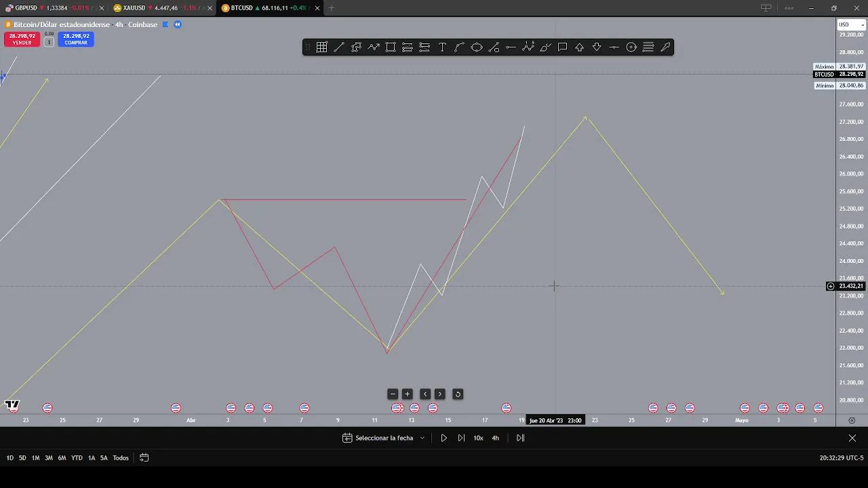Click the timezone clock 20:32:29 UTC-5
The width and height of the screenshot is (868, 488).
tap(842, 458)
